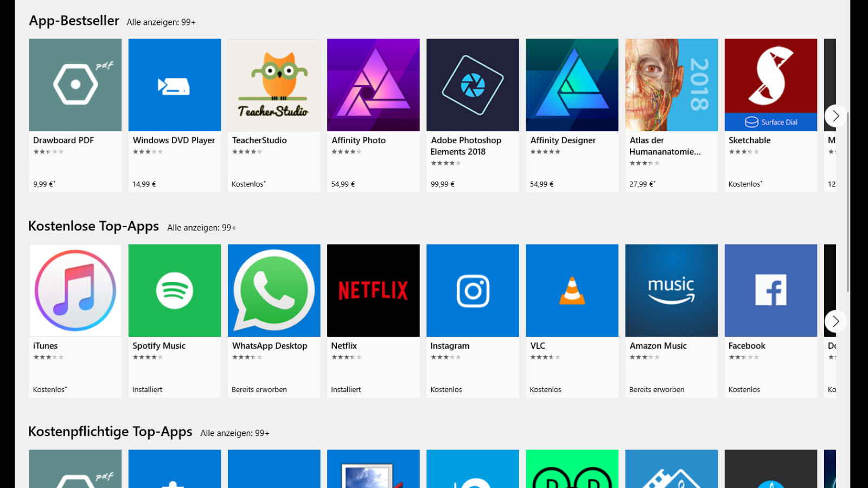The image size is (868, 488).
Task: Click 'Installiert' status under Spotify Music
Action: pos(147,390)
